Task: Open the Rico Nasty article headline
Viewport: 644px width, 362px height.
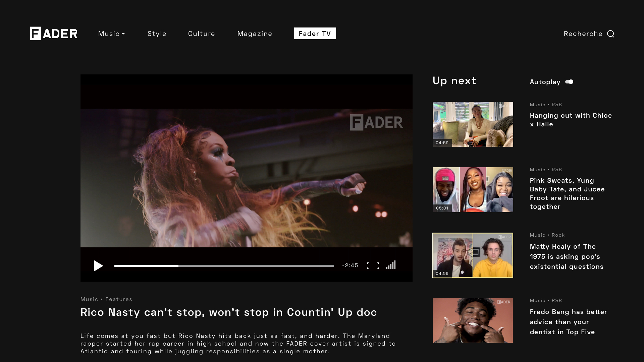Action: point(228,312)
